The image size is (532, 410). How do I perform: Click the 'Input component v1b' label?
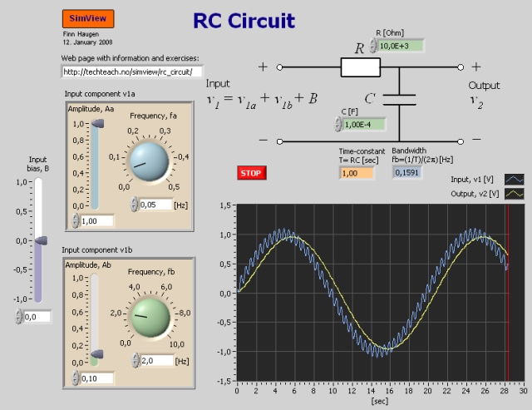tap(97, 249)
